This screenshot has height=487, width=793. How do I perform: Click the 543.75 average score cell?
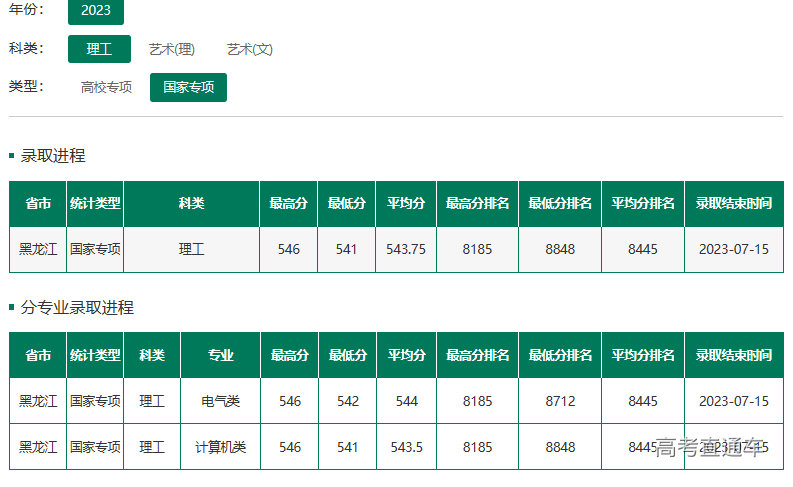[406, 249]
